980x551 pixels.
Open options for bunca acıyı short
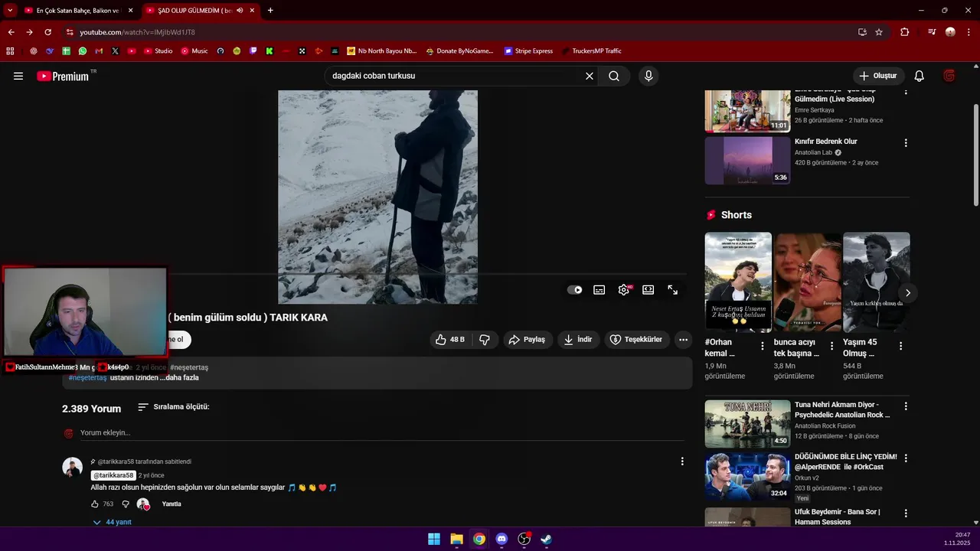831,346
